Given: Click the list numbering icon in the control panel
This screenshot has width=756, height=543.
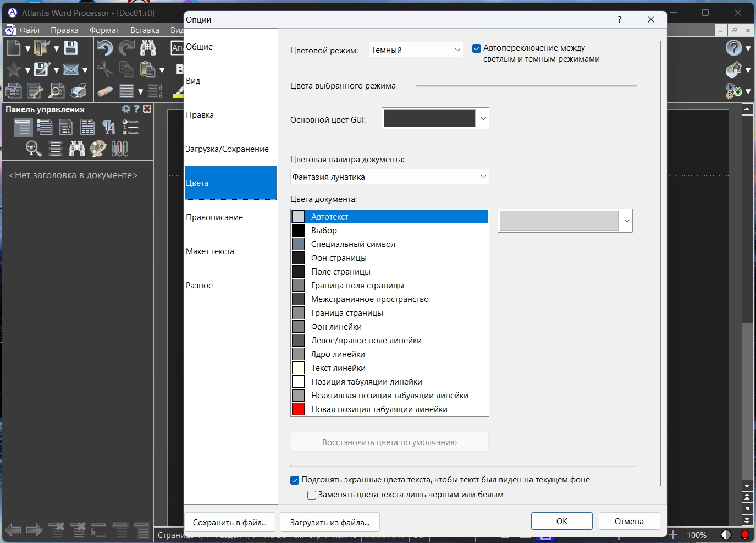Looking at the screenshot, I should tap(130, 127).
